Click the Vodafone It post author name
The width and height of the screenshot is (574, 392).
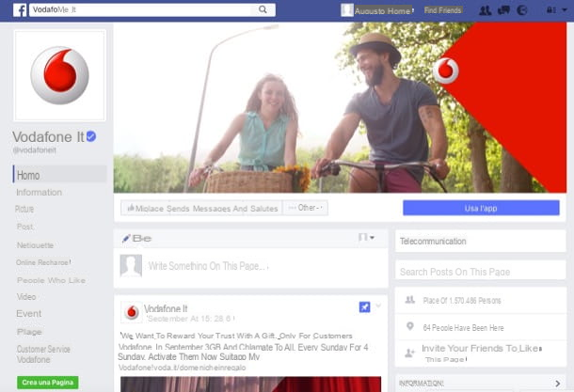coord(166,308)
